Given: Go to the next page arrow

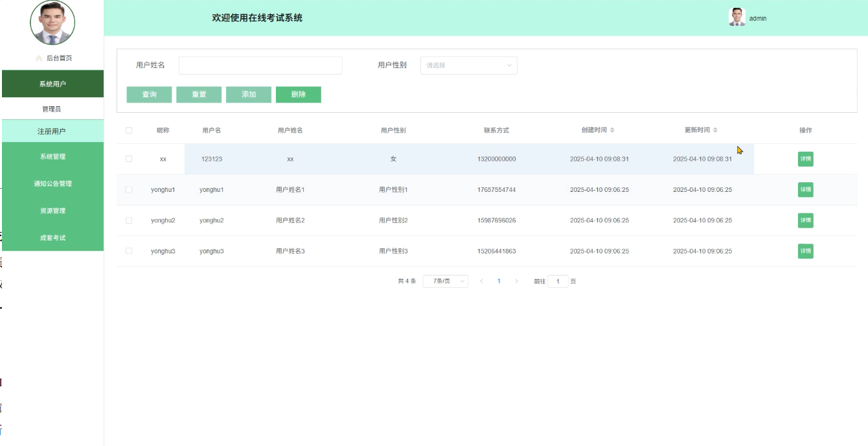Looking at the screenshot, I should coord(516,281).
